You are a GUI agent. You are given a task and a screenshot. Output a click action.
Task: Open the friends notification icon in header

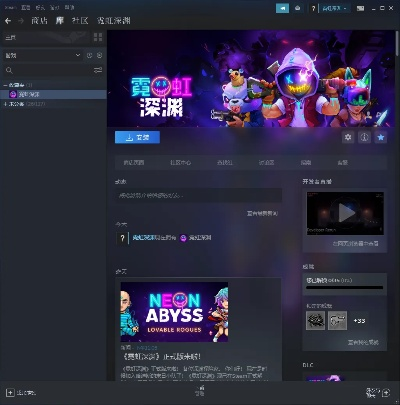[298, 8]
